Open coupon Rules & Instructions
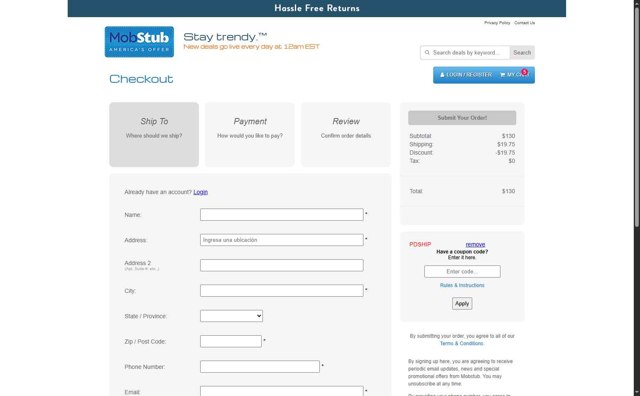The height and width of the screenshot is (396, 640). tap(462, 285)
